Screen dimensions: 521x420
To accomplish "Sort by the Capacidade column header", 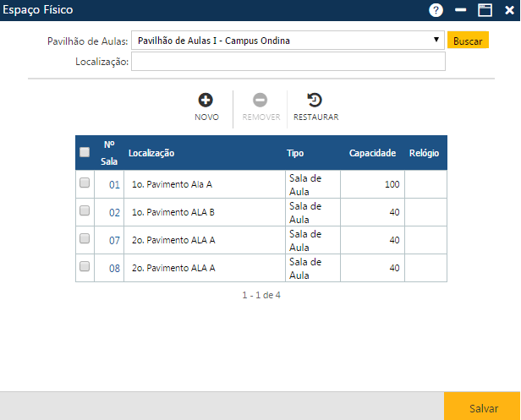I will click(372, 153).
